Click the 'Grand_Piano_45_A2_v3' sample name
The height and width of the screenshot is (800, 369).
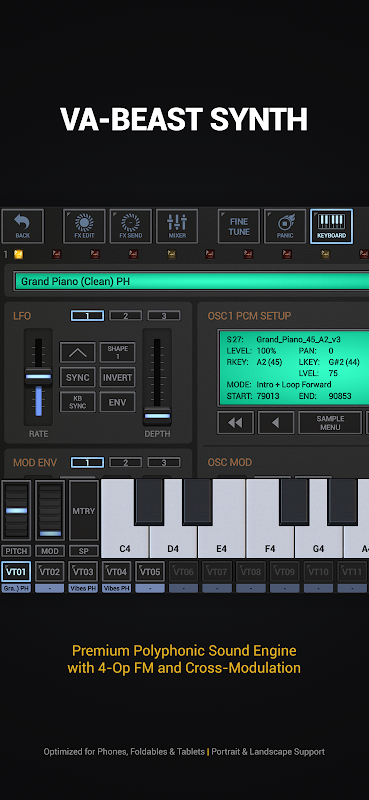[299, 339]
